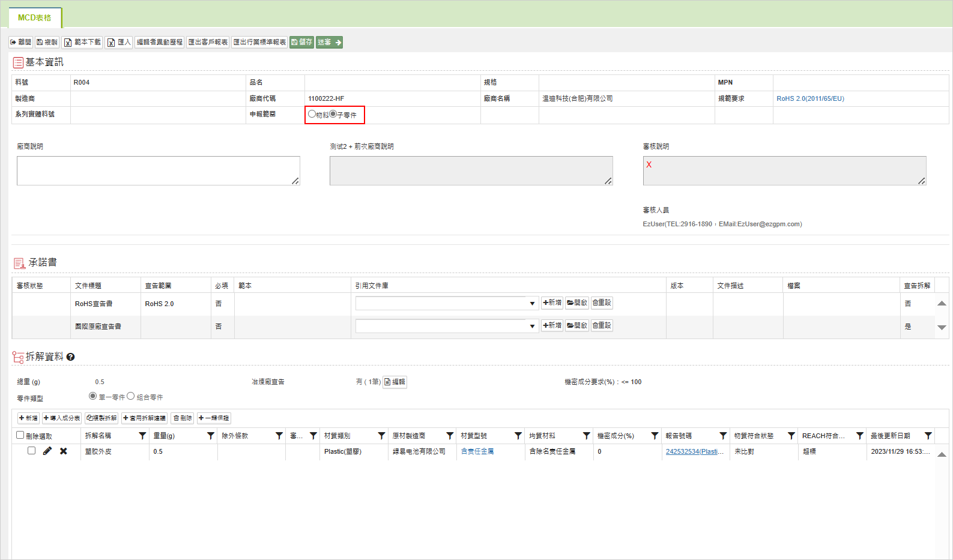Click the help question mark next to 拆解資料
Image resolution: width=953 pixels, height=560 pixels.
pyautogui.click(x=70, y=357)
